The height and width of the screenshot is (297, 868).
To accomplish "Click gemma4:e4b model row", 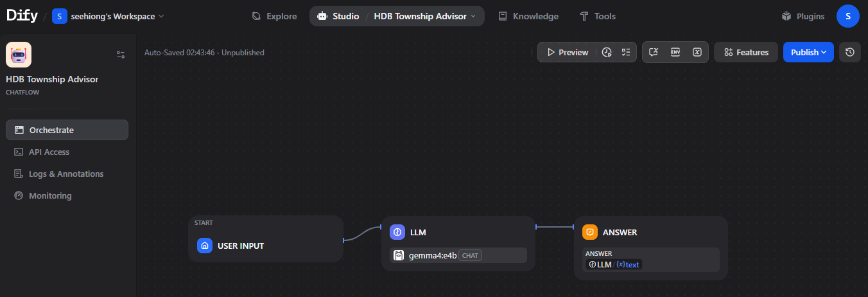I will [x=458, y=255].
